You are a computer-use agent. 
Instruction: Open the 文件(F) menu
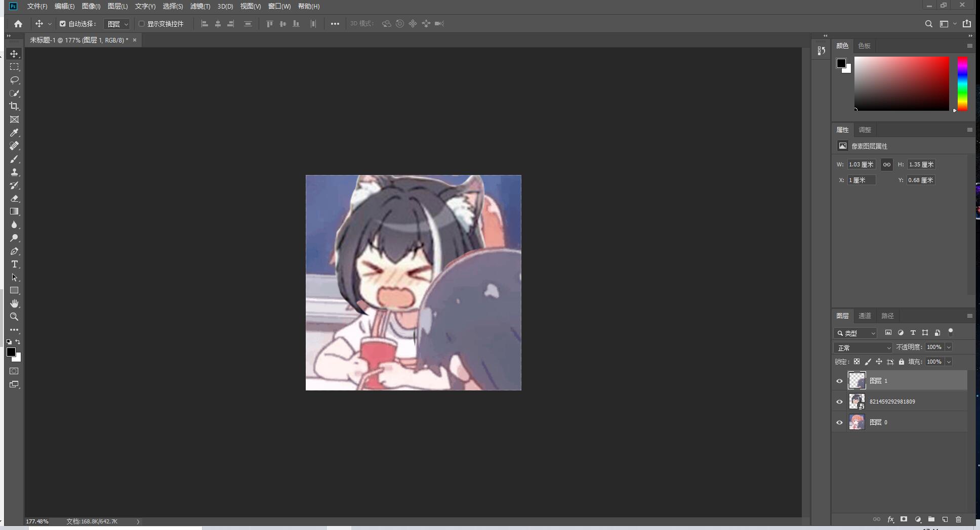point(37,6)
